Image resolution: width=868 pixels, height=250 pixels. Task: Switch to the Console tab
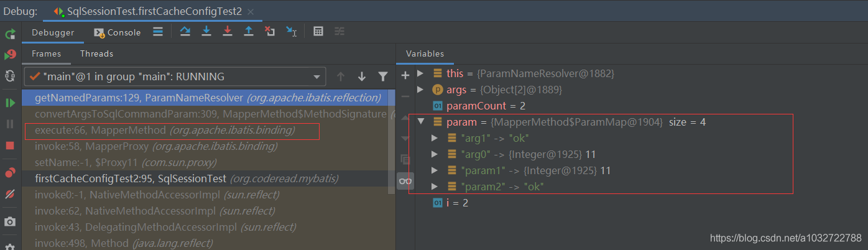click(x=118, y=32)
